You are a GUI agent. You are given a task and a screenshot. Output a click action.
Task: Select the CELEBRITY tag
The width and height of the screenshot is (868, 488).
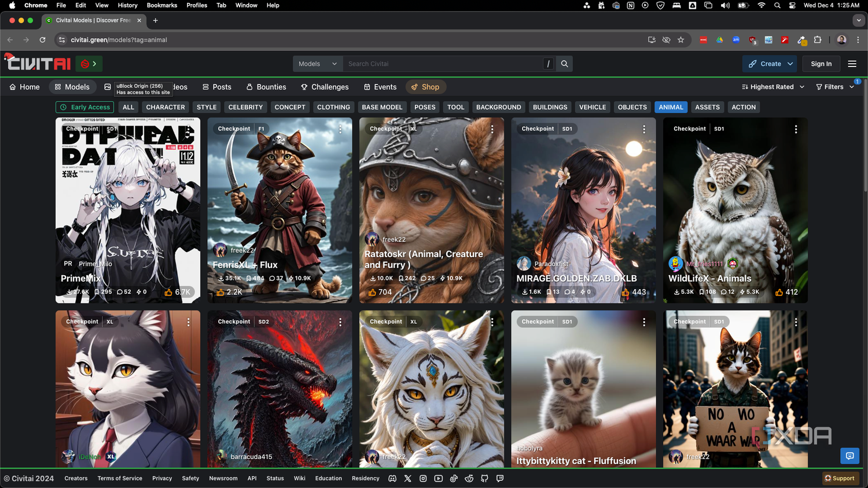(x=245, y=107)
